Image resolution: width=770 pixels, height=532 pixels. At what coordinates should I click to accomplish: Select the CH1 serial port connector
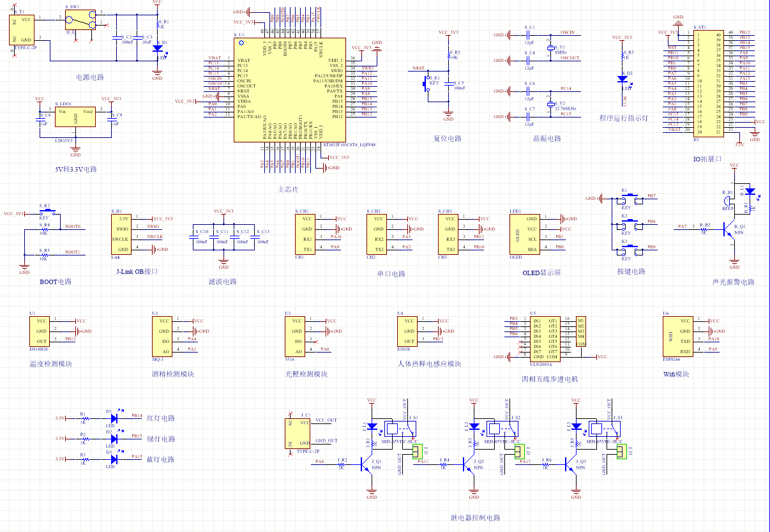(x=305, y=234)
